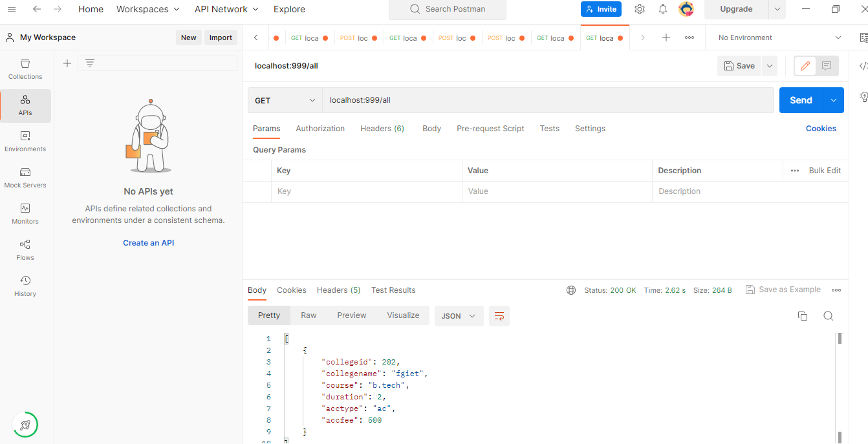Open the API Network menu
Image resolution: width=868 pixels, height=444 pixels.
pos(226,9)
